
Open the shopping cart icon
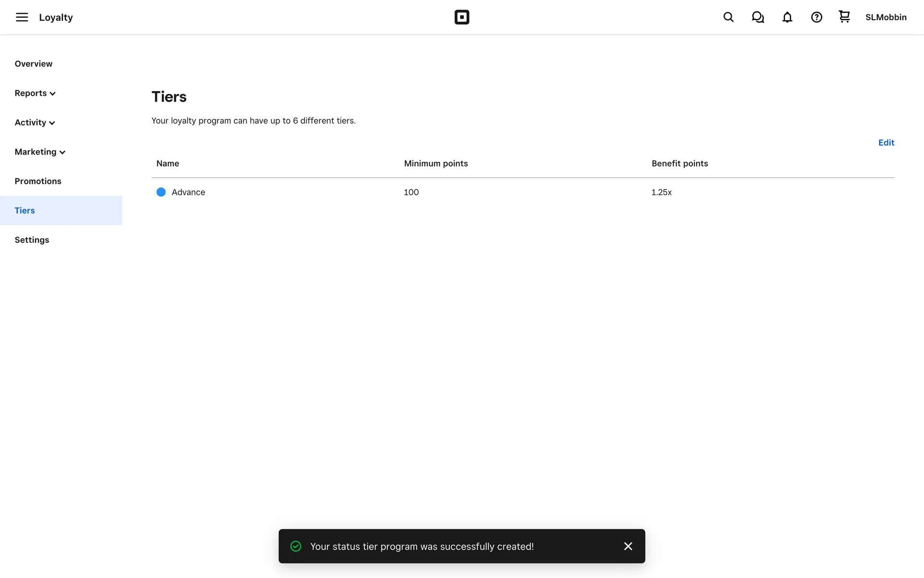844,17
